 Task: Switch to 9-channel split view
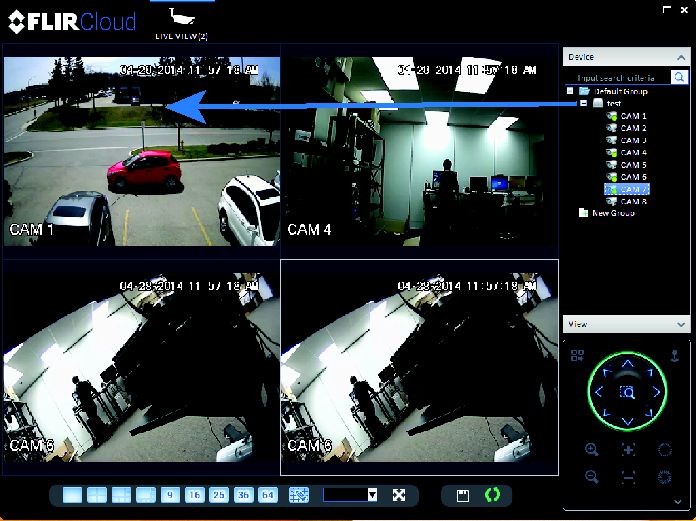coord(170,494)
